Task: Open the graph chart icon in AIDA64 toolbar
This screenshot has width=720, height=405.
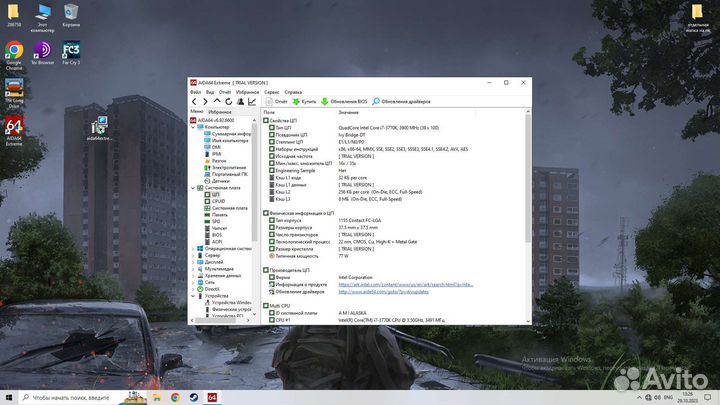Action: (x=252, y=101)
